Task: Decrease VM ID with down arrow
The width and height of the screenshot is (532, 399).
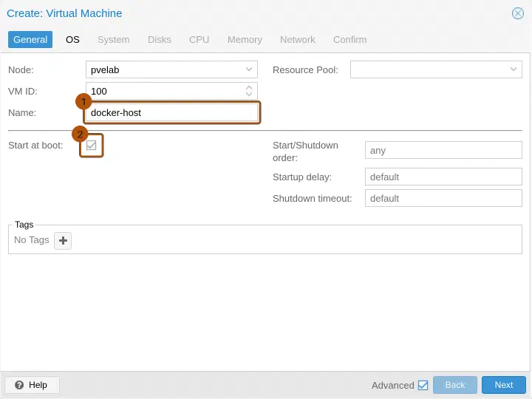Action: (x=249, y=95)
